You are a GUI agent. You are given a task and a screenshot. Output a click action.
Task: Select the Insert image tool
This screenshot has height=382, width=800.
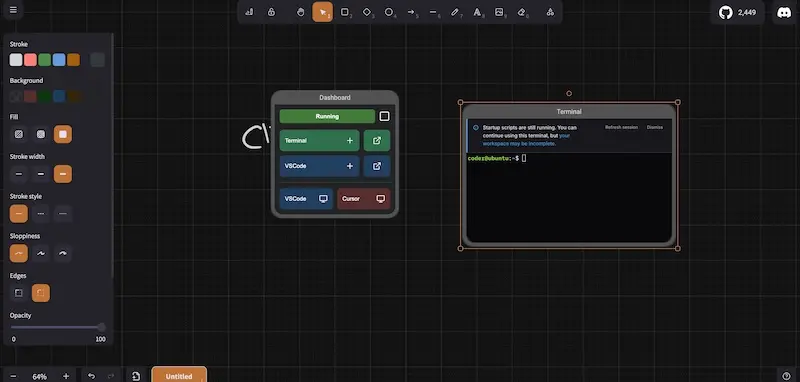coord(499,12)
